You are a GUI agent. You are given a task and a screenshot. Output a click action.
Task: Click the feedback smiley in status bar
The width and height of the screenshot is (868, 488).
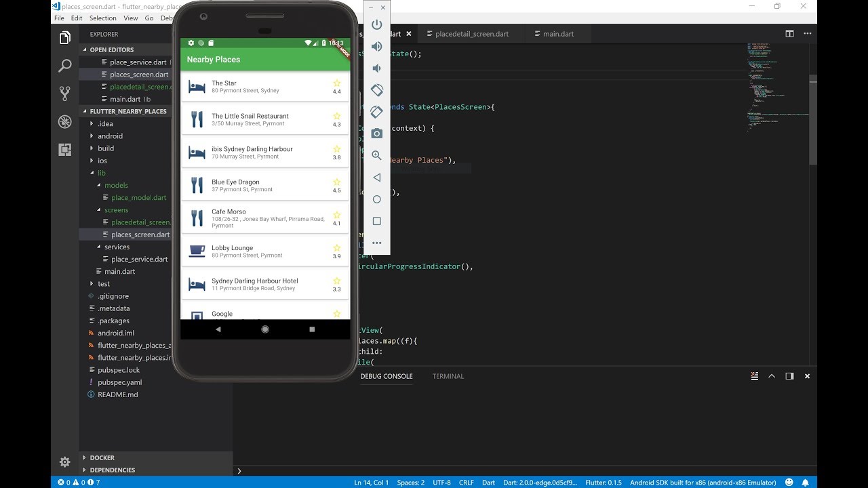tap(789, 483)
